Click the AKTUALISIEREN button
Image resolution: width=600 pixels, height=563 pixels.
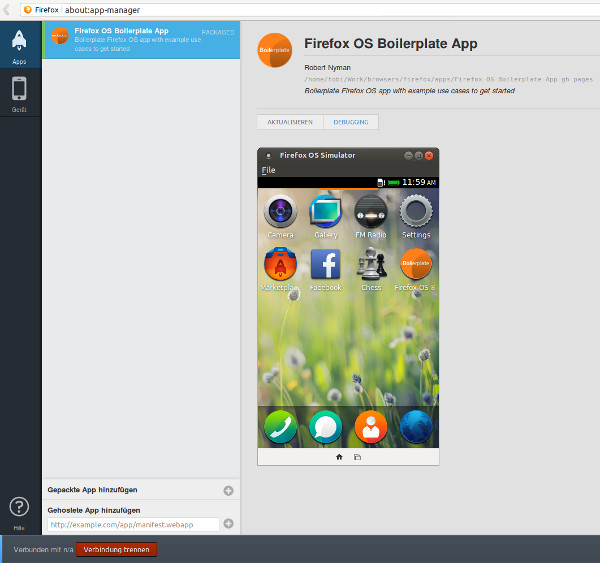click(290, 122)
